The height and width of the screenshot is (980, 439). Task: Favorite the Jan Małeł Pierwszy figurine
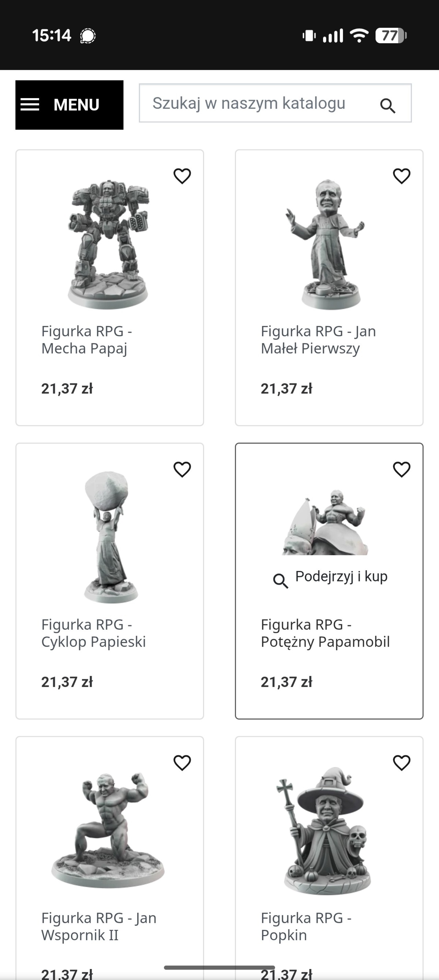click(401, 176)
